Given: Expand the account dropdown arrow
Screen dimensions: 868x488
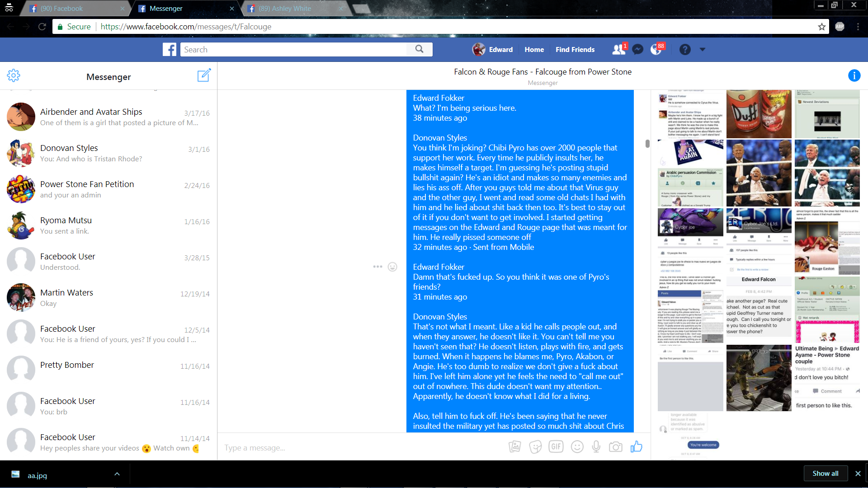Looking at the screenshot, I should (703, 50).
